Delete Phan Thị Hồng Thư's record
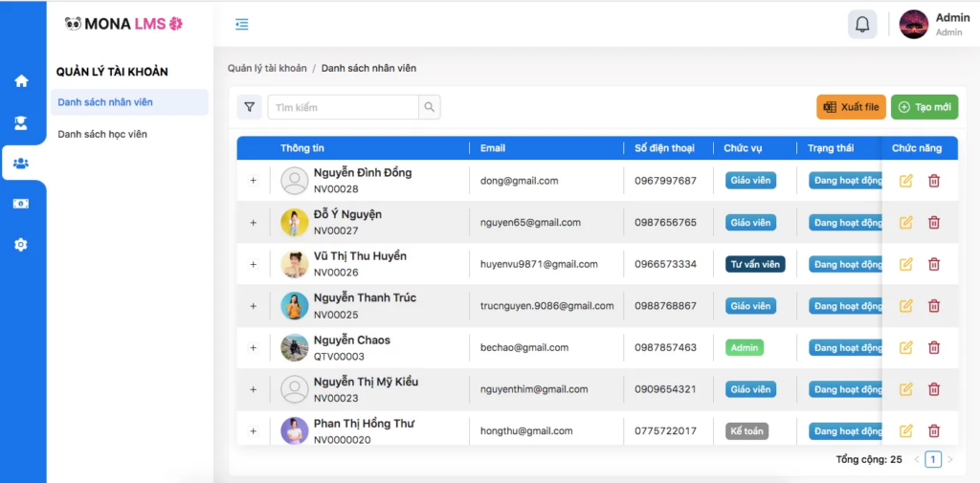 click(x=934, y=430)
